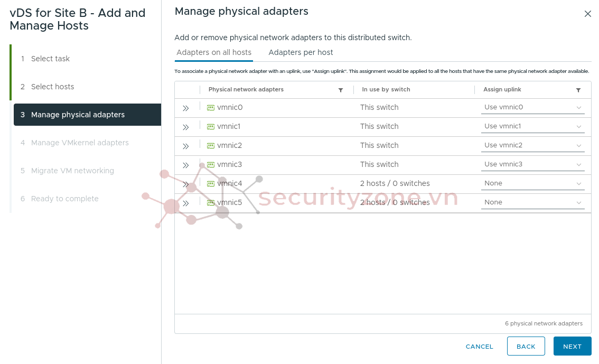
Task: Switch to the Adapters per host tab
Action: click(301, 52)
